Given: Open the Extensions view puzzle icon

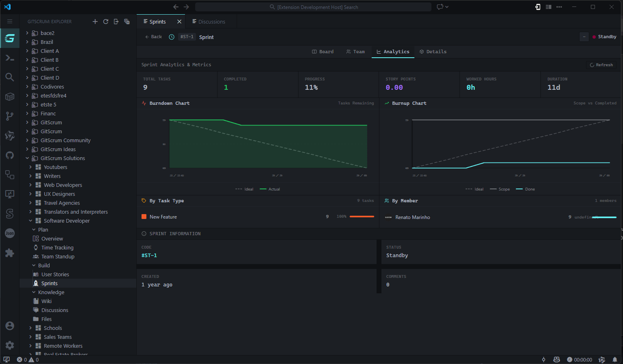Looking at the screenshot, I should click(x=10, y=253).
